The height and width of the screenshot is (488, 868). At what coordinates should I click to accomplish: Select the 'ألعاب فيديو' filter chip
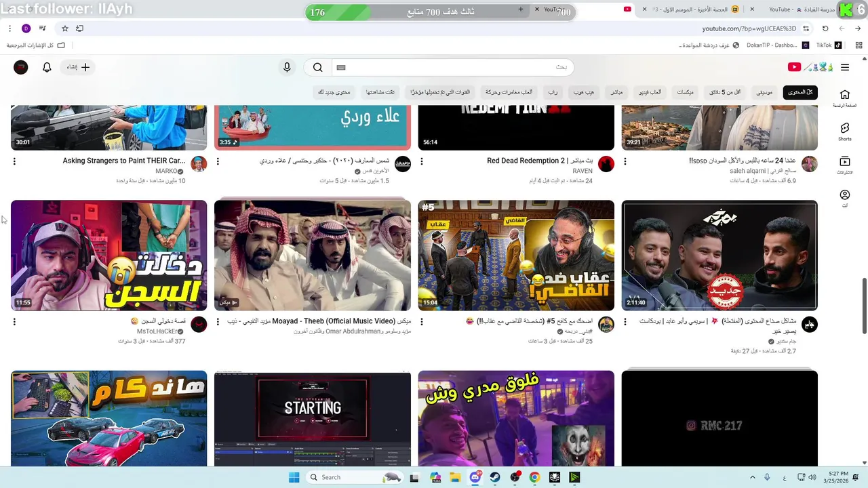(x=651, y=92)
